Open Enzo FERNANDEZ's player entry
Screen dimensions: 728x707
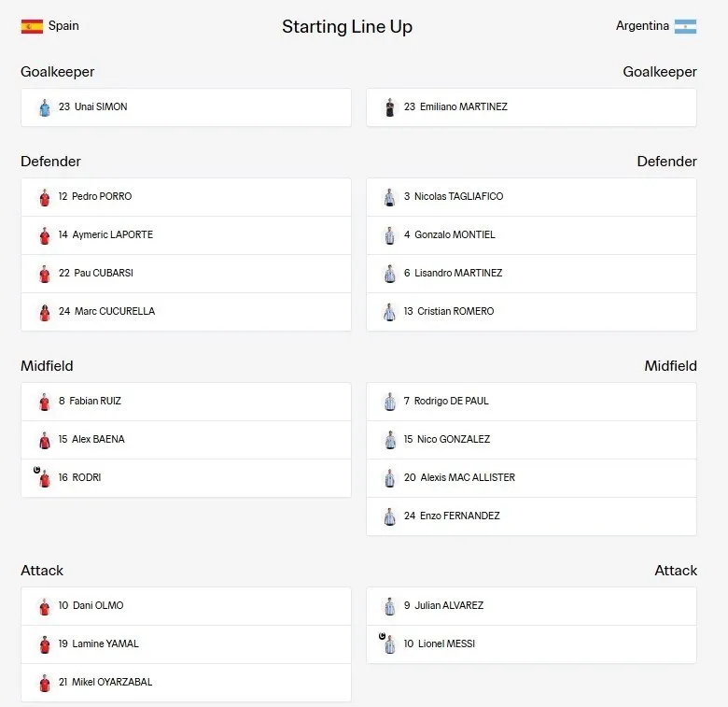pyautogui.click(x=532, y=516)
